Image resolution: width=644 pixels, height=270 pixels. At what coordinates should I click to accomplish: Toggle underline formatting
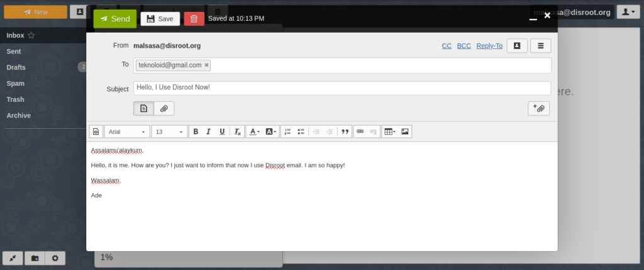[x=222, y=132]
